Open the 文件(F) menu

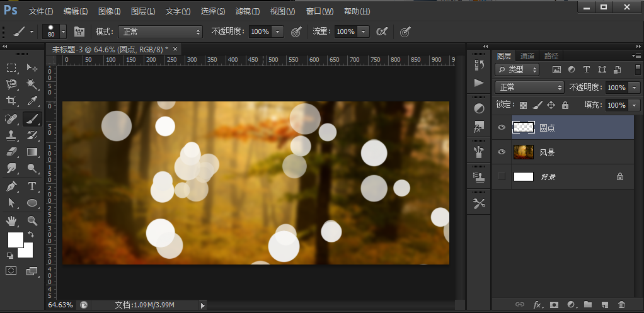point(41,11)
